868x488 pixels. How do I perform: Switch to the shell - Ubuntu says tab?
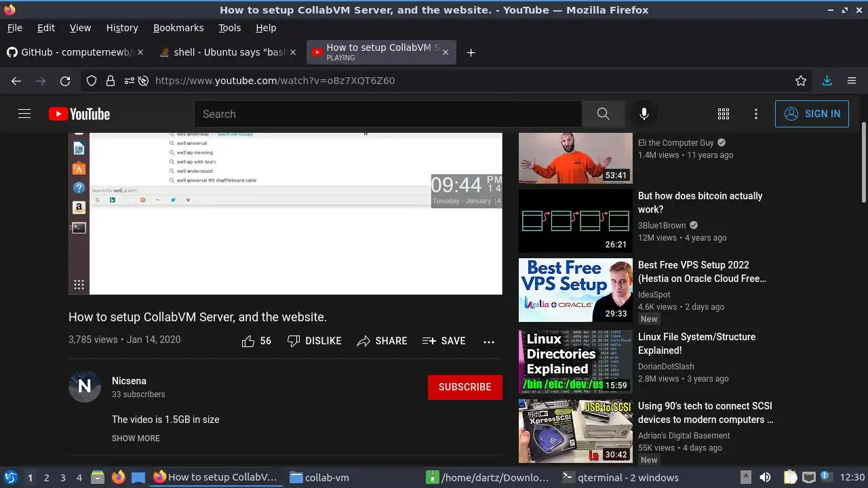point(229,52)
